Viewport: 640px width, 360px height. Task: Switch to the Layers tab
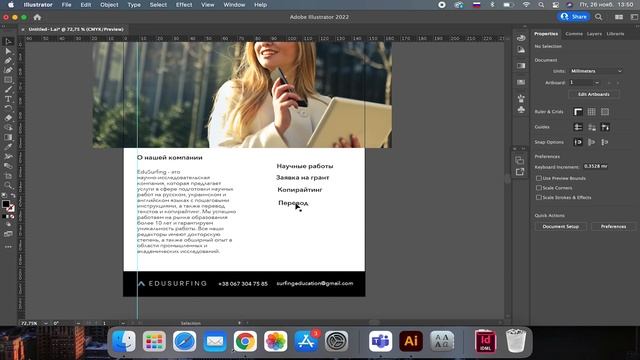click(x=594, y=34)
